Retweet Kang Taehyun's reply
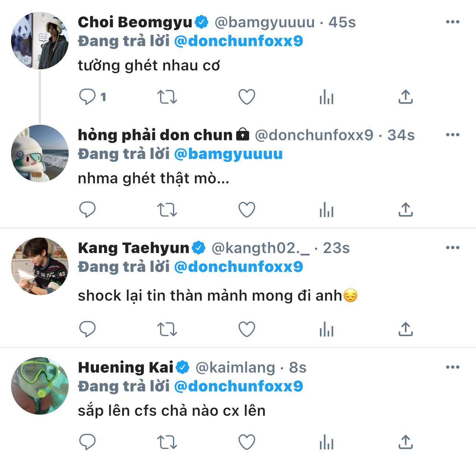Image resolution: width=476 pixels, height=460 pixels. pyautogui.click(x=167, y=329)
